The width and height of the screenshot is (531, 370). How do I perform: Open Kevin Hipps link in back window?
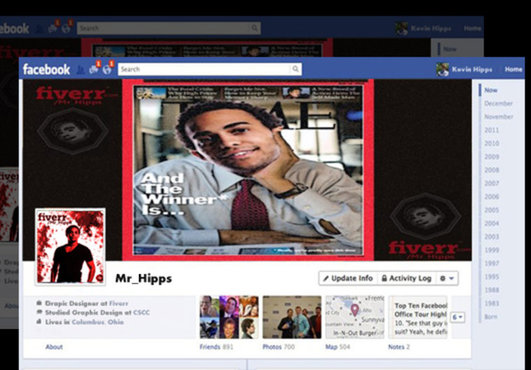point(431,28)
